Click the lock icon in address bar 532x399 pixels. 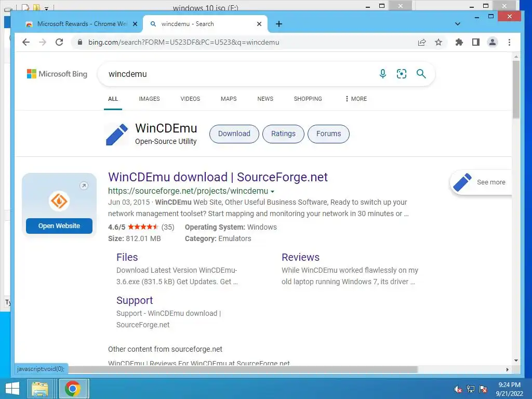(79, 42)
